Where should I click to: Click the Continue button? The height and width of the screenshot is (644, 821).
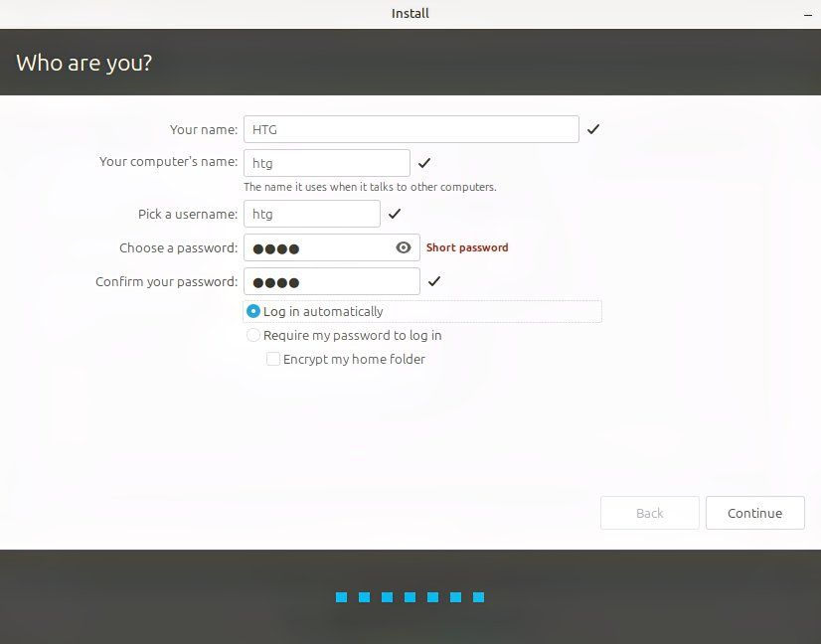tap(755, 513)
